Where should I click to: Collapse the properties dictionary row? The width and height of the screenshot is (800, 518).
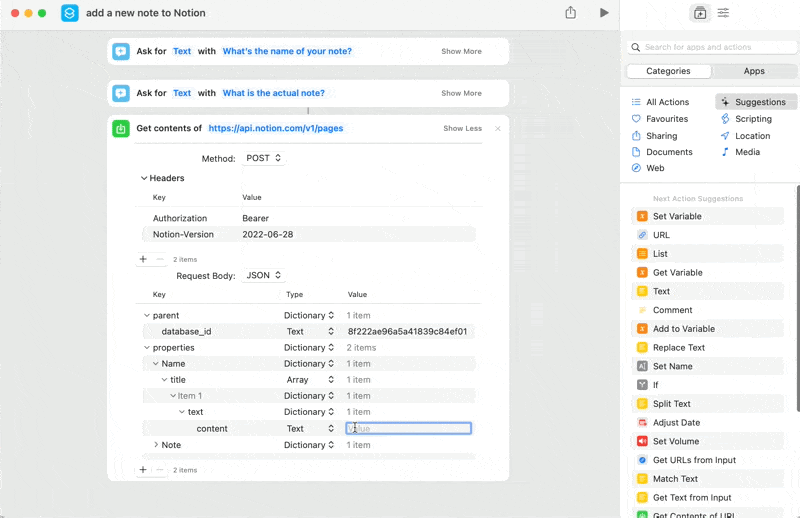pos(147,348)
